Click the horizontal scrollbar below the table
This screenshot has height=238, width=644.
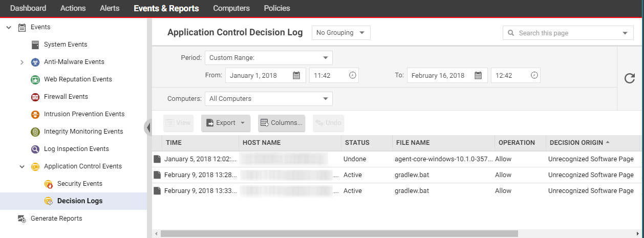click(x=339, y=233)
